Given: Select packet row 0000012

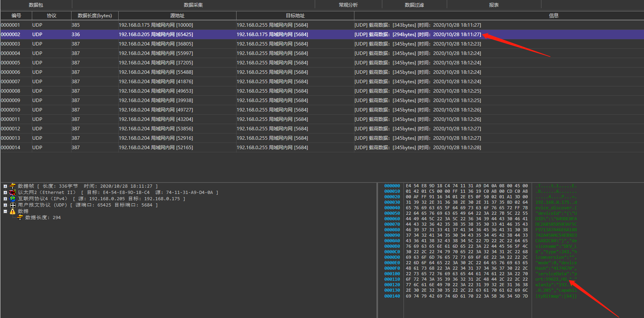Looking at the screenshot, I should tap(322, 129).
